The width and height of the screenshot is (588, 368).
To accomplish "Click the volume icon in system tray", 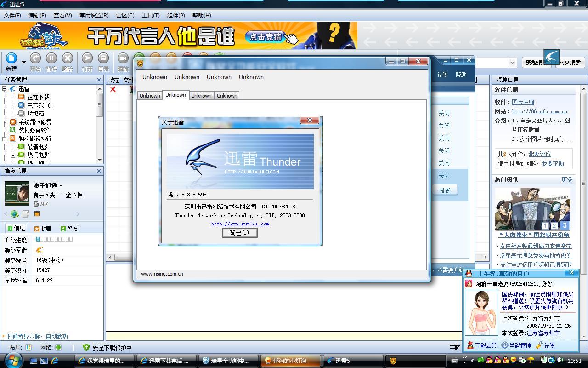I will [x=560, y=360].
